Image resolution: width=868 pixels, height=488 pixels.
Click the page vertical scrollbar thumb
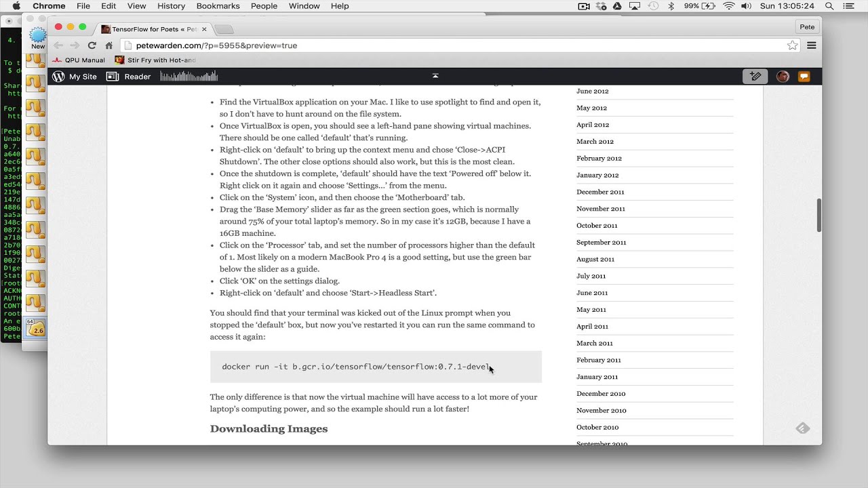pyautogui.click(x=818, y=216)
